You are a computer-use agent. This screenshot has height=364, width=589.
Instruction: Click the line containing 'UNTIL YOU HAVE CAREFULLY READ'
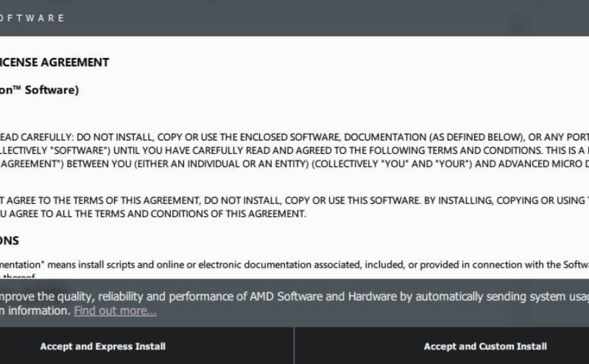[x=294, y=151]
